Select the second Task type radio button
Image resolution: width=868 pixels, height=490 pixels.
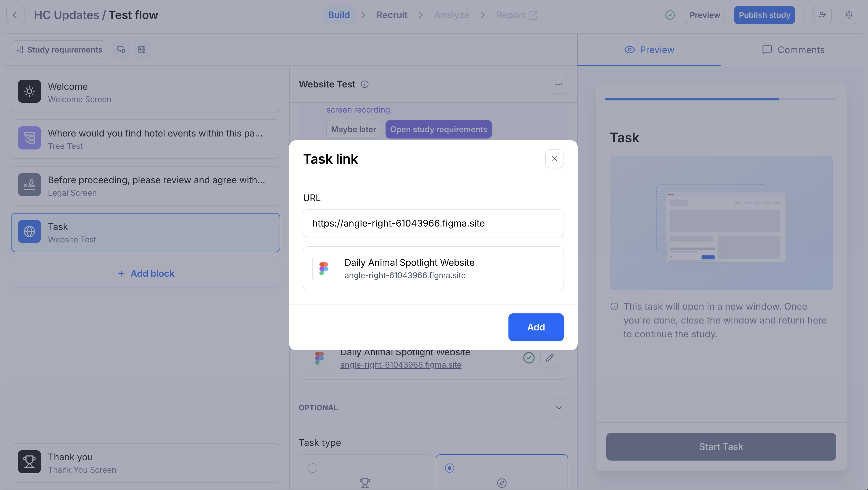click(x=450, y=468)
